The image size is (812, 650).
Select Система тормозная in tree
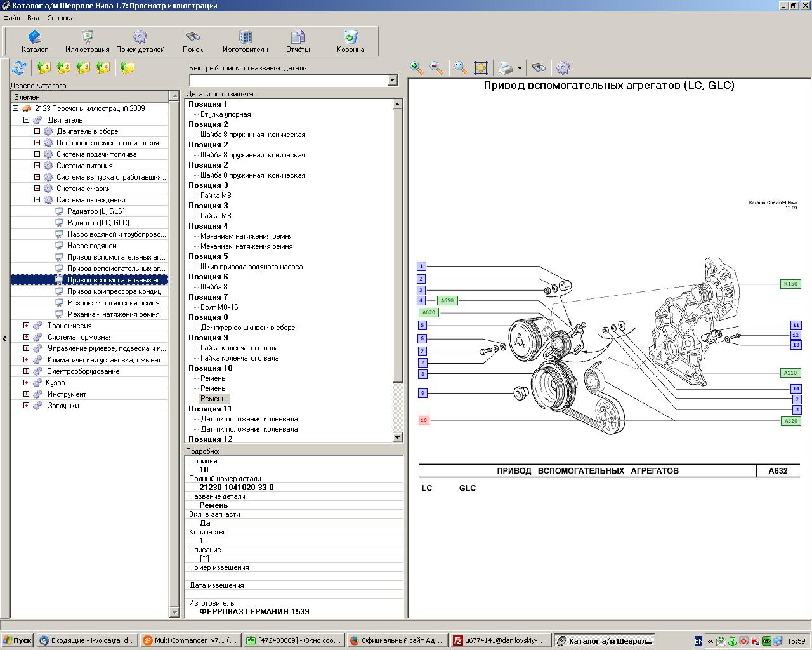[80, 337]
